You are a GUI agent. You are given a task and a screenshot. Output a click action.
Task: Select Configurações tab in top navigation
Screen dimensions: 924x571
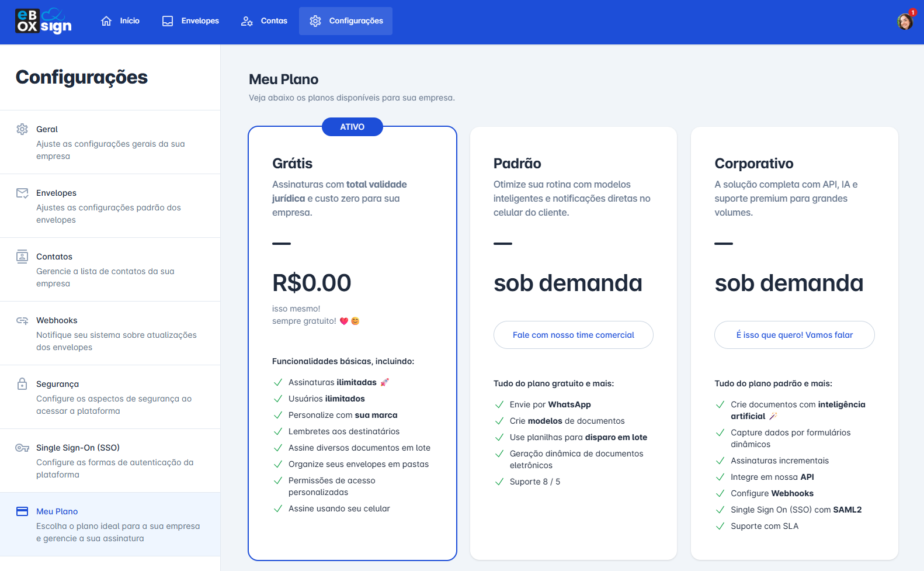(x=346, y=21)
